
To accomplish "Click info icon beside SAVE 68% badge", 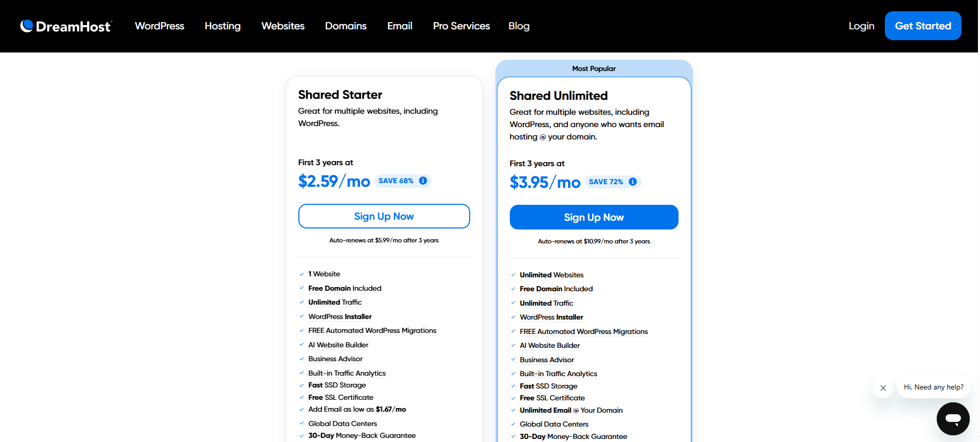I will coord(423,181).
